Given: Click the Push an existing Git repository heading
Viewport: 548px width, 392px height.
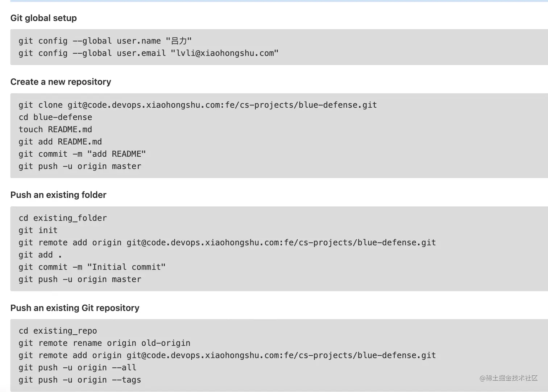Looking at the screenshot, I should point(75,308).
